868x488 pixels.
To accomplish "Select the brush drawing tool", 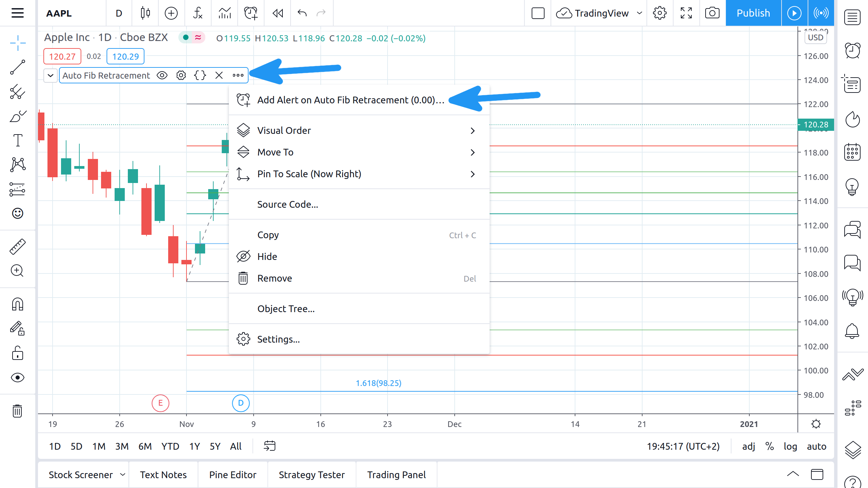I will 18,116.
